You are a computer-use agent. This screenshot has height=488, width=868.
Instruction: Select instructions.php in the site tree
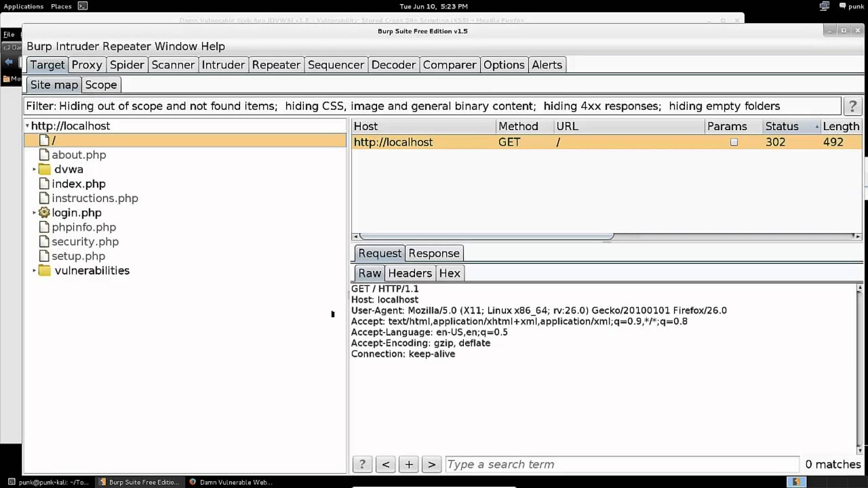click(95, 198)
